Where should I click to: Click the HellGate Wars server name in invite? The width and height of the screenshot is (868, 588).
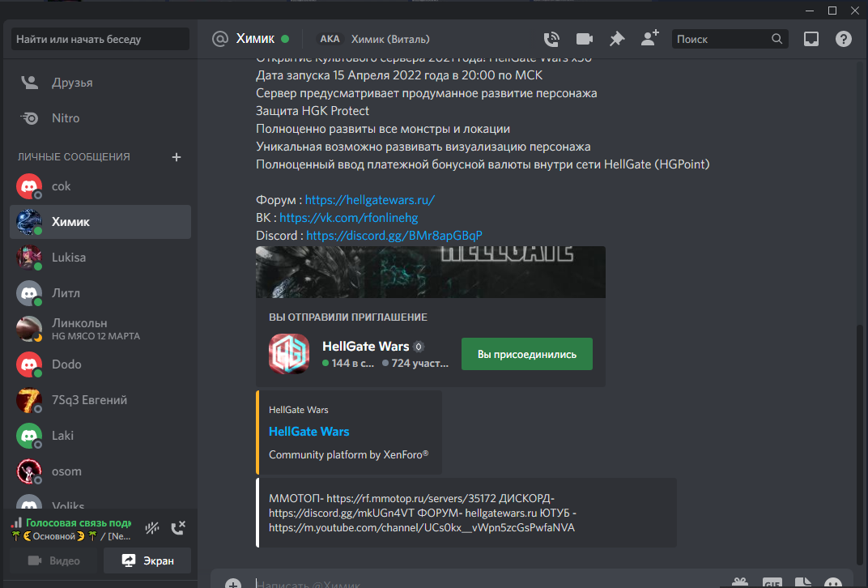click(x=366, y=347)
